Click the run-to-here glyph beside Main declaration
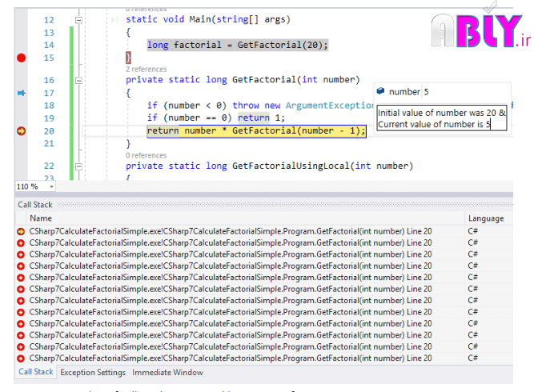This screenshot has height=392, width=534. point(114,20)
